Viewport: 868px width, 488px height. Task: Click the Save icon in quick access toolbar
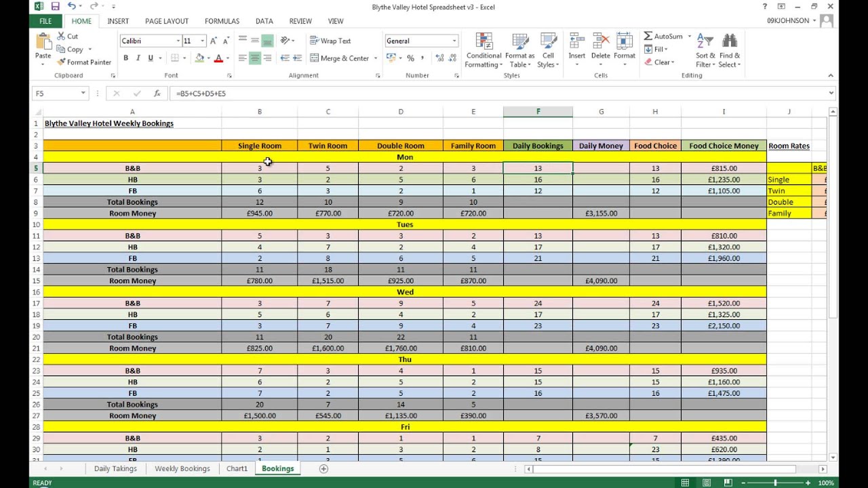(55, 6)
